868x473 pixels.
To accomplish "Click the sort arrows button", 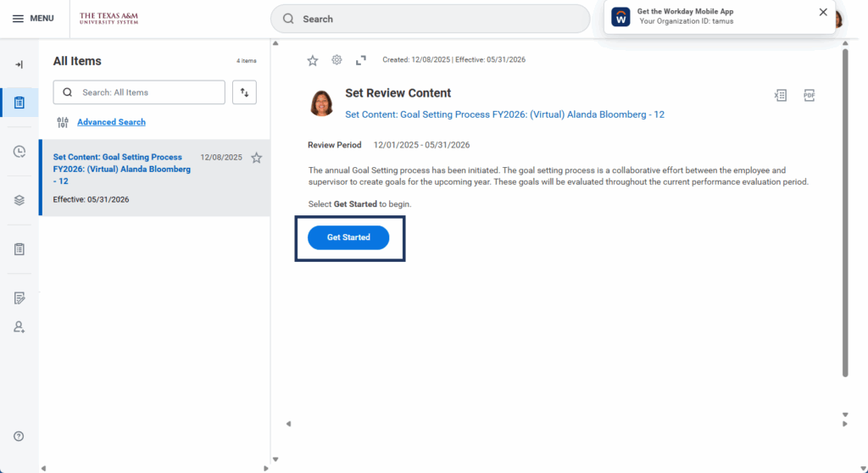I will 244,92.
